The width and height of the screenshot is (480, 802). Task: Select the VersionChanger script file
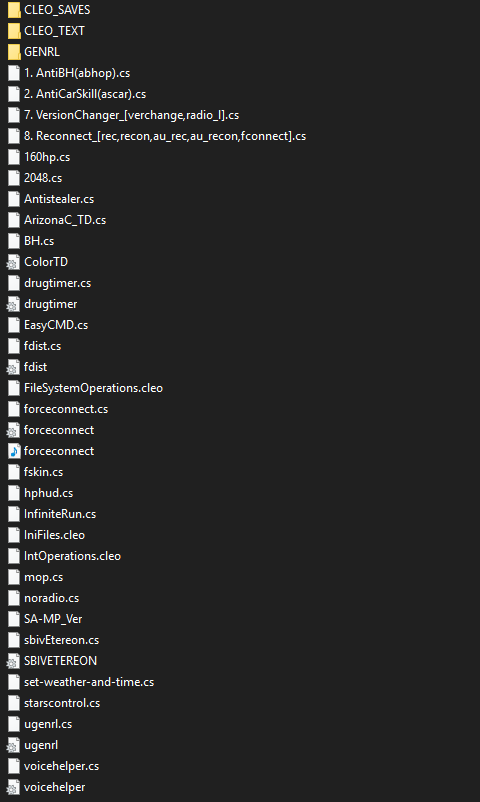tap(132, 115)
